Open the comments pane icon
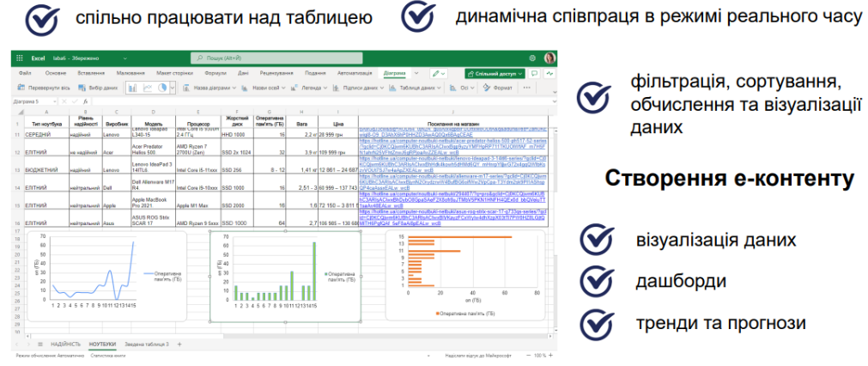 click(532, 73)
